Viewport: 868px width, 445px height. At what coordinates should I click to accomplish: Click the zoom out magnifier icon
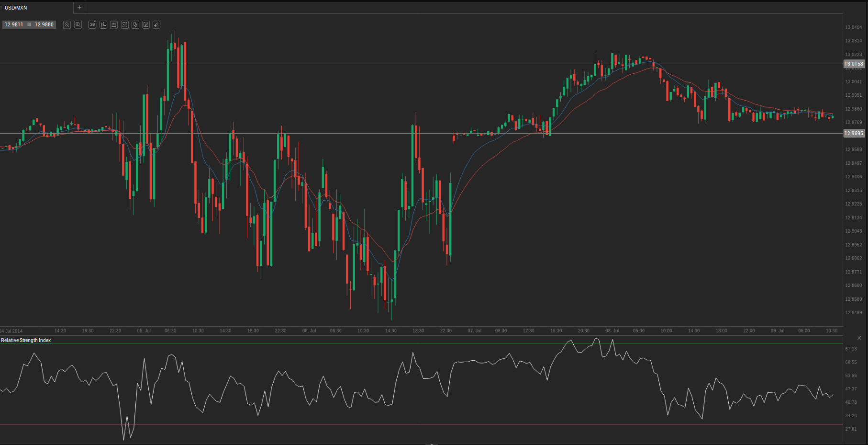67,25
